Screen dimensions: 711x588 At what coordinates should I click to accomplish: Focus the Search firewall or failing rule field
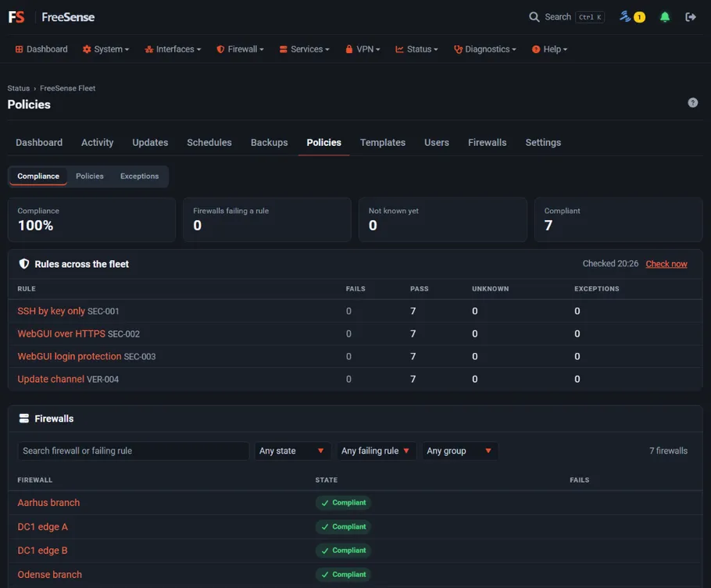(x=134, y=451)
